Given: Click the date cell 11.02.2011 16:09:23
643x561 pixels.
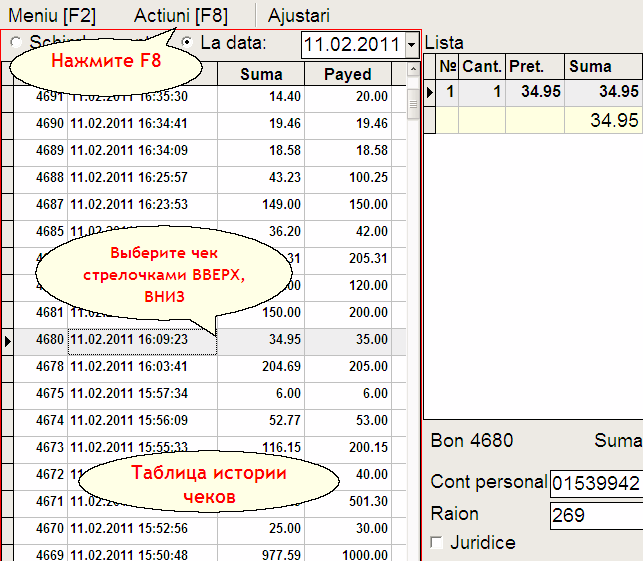Looking at the screenshot, I should click(142, 340).
